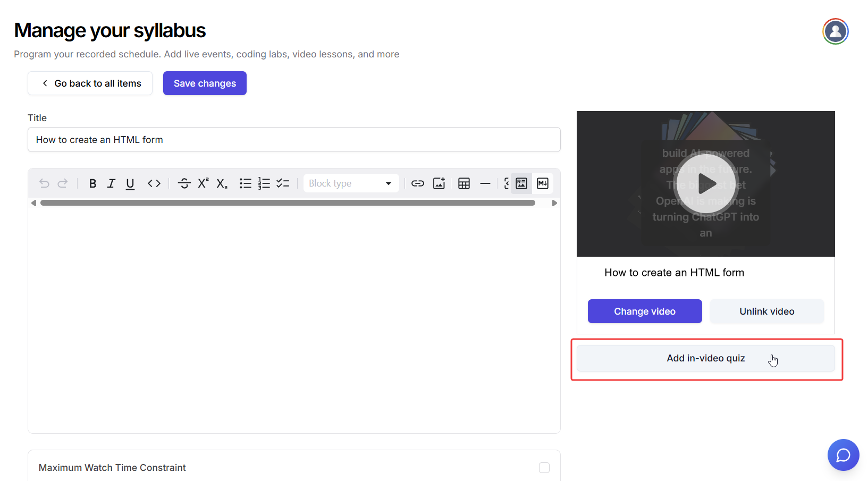Click the toolbar horizontal scrollbar
Viewport: 868px width, 481px height.
(288, 203)
